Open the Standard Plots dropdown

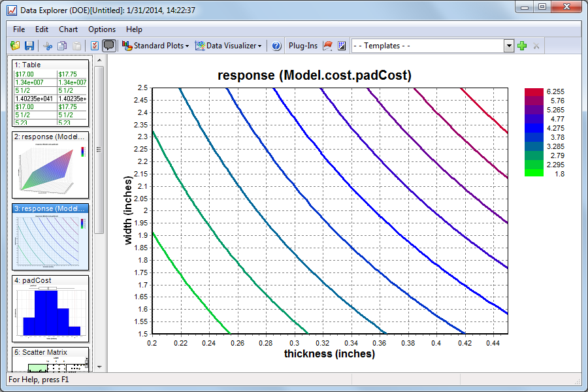click(x=155, y=46)
